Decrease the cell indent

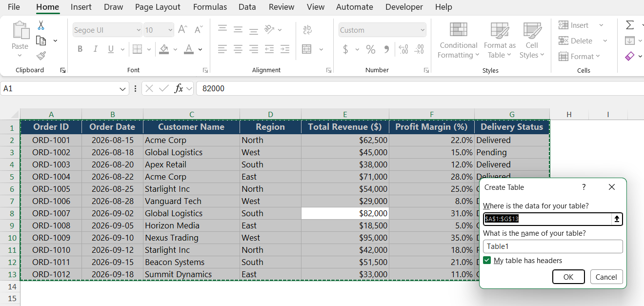click(269, 49)
